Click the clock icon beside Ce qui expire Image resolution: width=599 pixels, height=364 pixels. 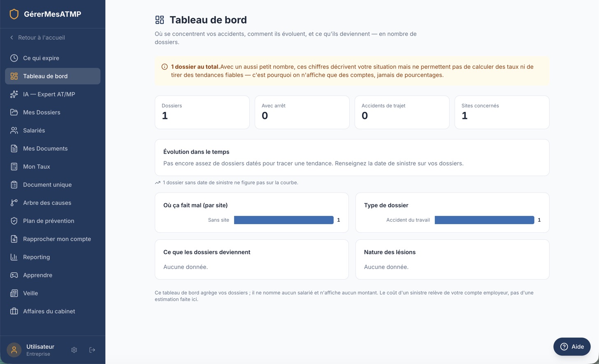pos(14,58)
